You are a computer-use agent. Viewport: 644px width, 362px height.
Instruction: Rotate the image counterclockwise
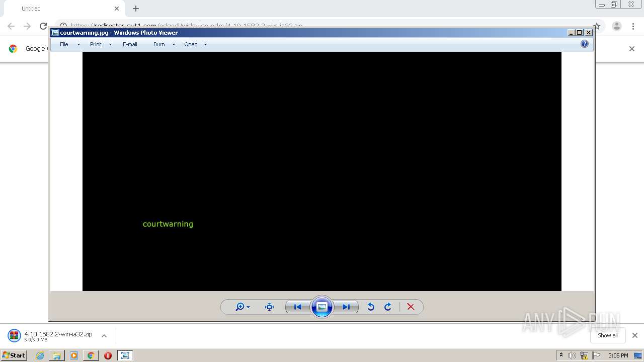pos(371,307)
